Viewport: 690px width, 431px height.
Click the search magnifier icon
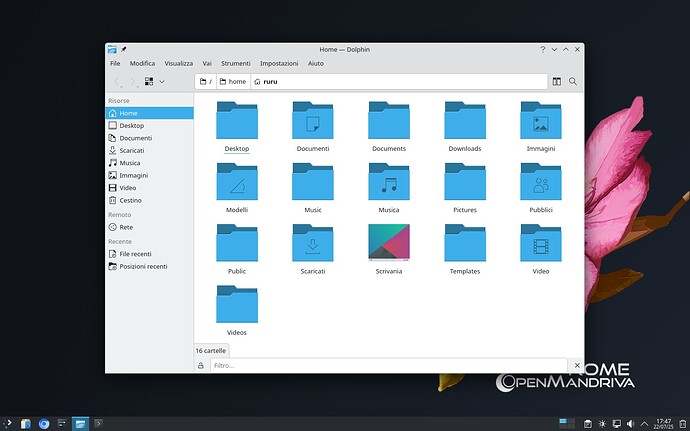click(573, 81)
